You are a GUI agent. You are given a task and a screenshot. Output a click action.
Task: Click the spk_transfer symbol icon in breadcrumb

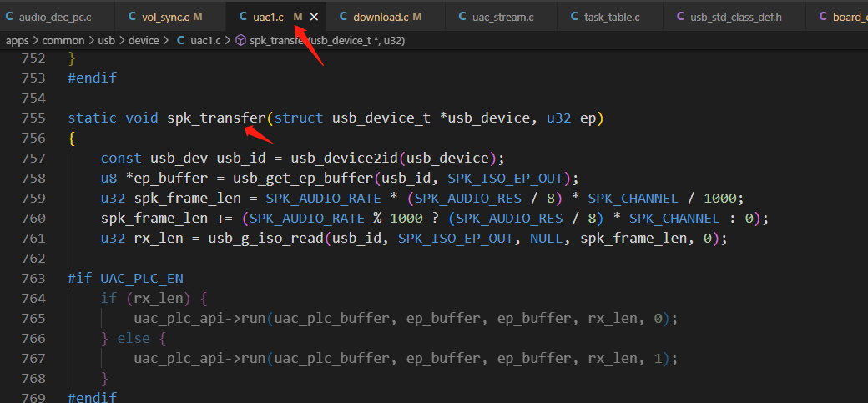240,40
